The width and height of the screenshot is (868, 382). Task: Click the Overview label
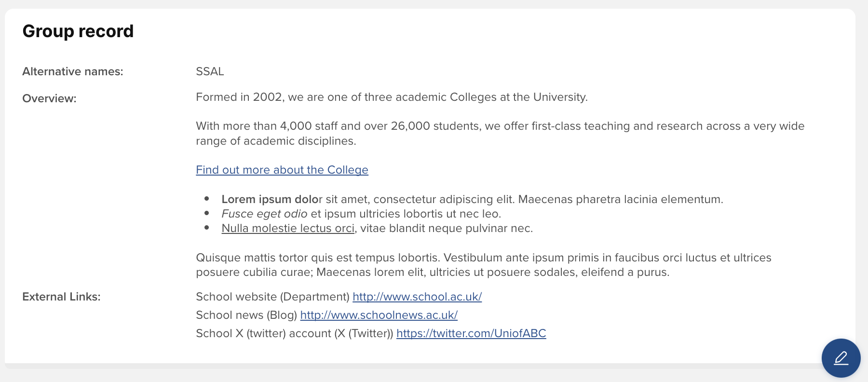(x=49, y=98)
